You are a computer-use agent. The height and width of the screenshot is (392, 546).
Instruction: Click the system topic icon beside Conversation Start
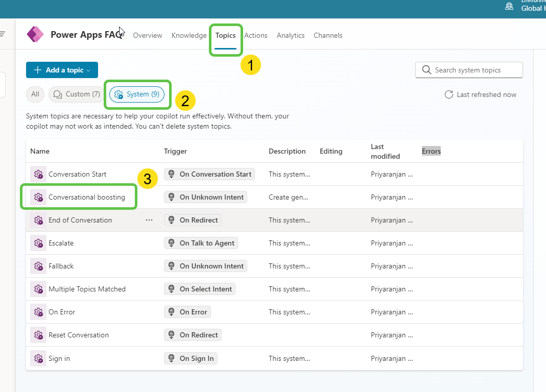pos(38,174)
